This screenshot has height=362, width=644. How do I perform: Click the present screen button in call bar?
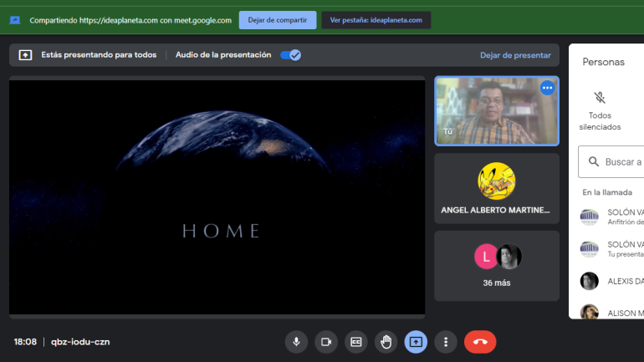coord(416,342)
